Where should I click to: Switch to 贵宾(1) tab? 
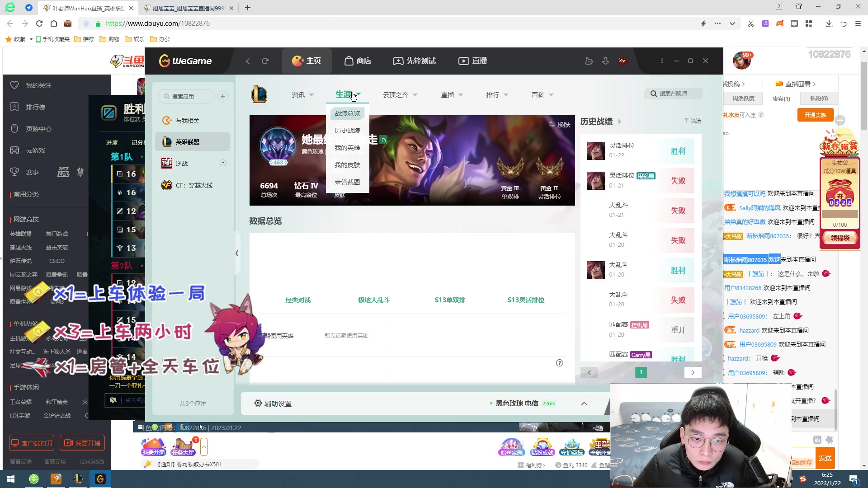(x=781, y=99)
